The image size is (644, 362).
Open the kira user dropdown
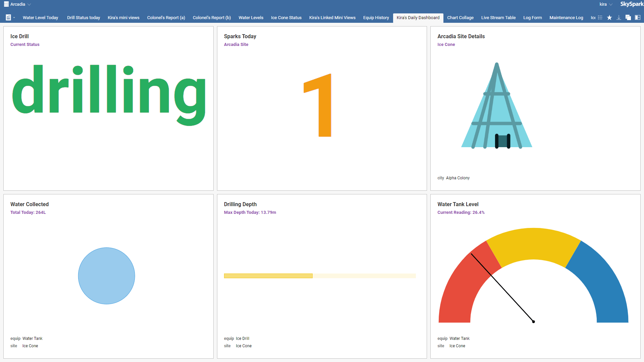pyautogui.click(x=606, y=4)
